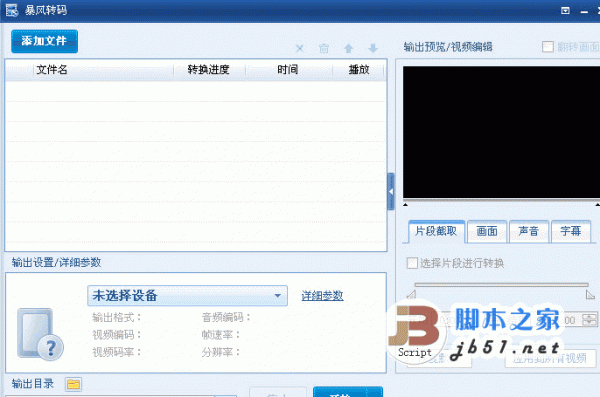Image resolution: width=600 pixels, height=397 pixels.
Task: Switch to the 片段截取 tab
Action: pos(436,231)
